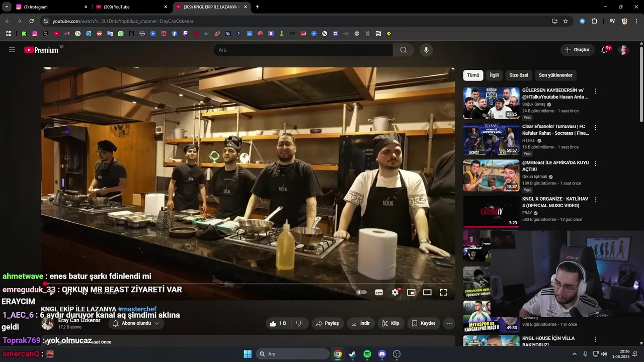Install app icon in address bar

554,21
